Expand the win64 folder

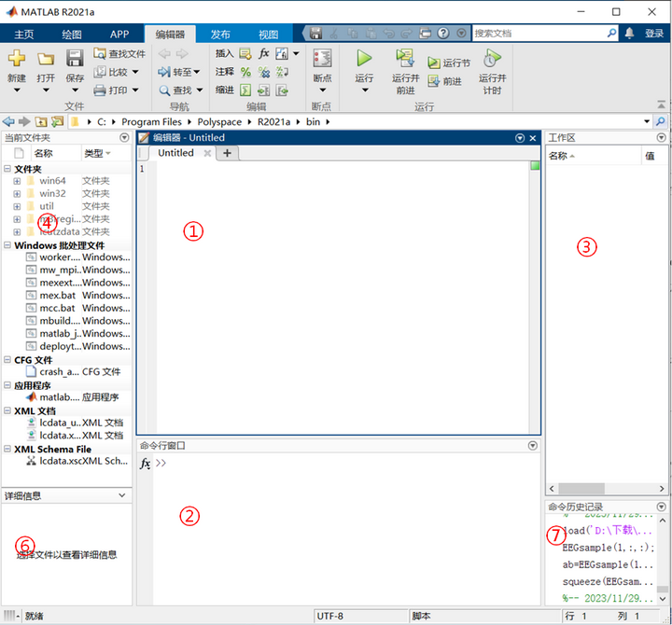click(x=17, y=181)
